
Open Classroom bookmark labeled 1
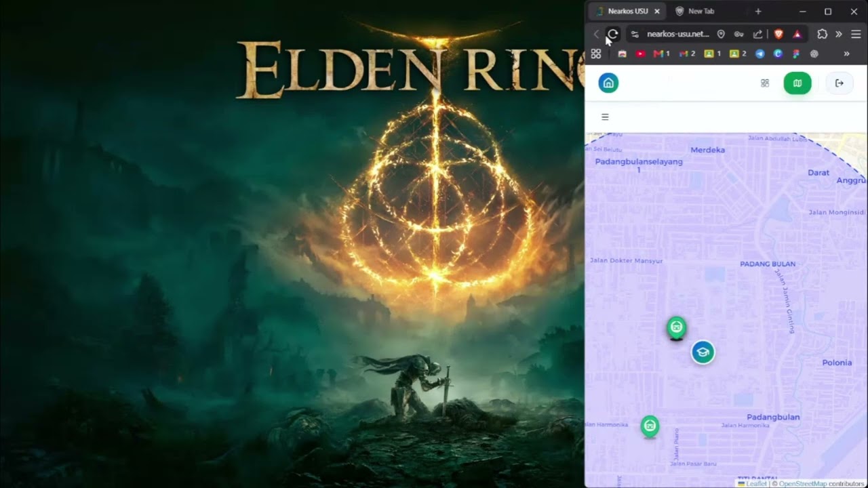tap(713, 54)
